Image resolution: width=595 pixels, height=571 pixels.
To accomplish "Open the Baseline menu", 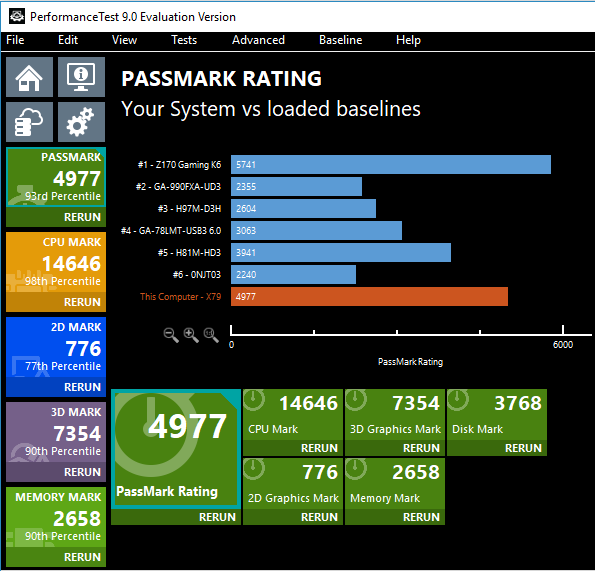I will (x=341, y=40).
